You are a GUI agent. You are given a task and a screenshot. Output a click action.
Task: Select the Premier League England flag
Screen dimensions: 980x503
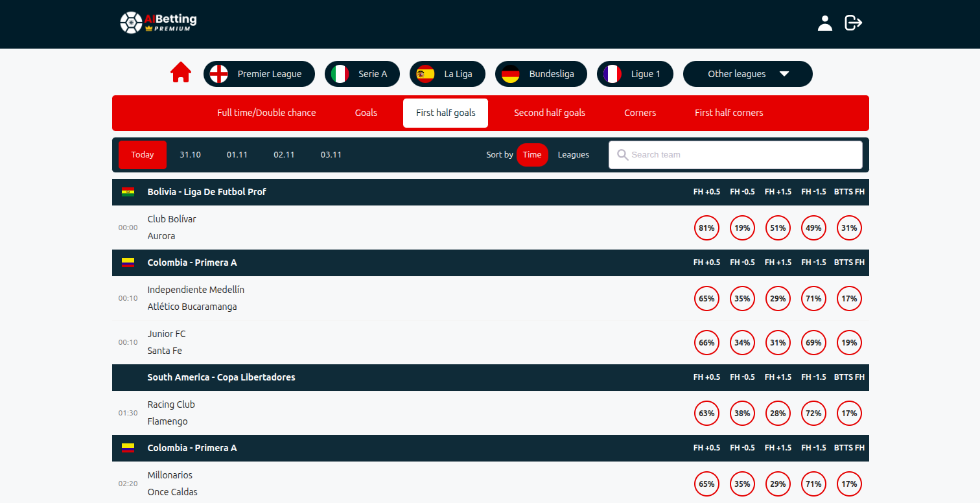click(220, 74)
